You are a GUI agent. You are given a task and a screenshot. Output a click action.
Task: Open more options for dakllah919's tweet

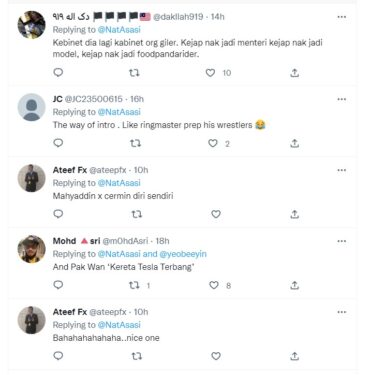coord(342,17)
